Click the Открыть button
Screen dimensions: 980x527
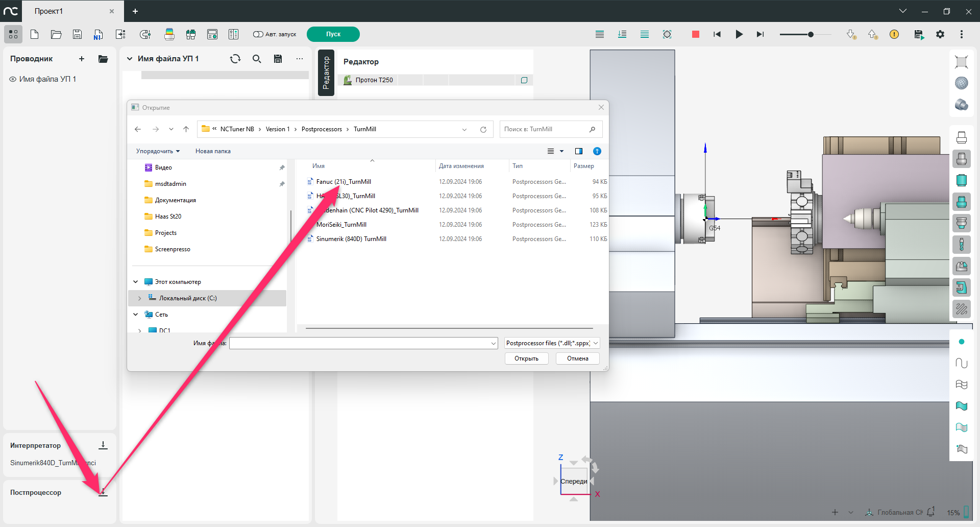coord(526,358)
